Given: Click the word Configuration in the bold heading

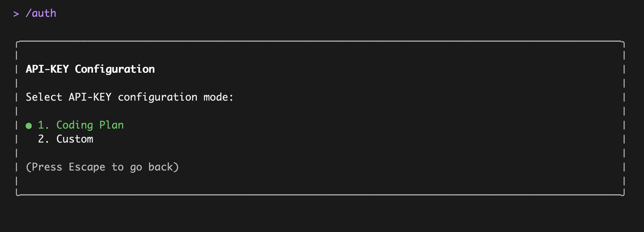Looking at the screenshot, I should tap(115, 69).
